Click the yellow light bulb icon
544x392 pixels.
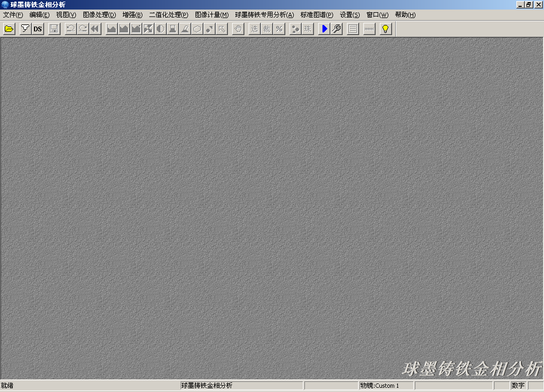[x=385, y=29]
